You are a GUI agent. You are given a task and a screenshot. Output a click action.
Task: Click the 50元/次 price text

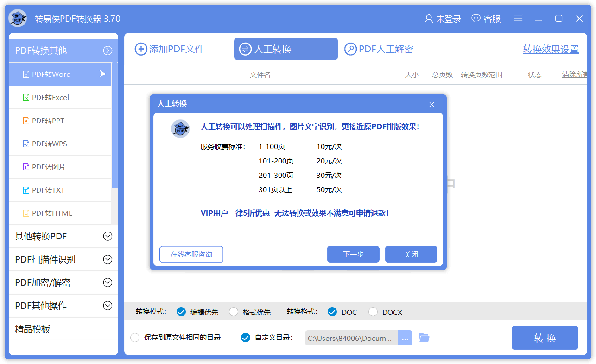pos(329,190)
